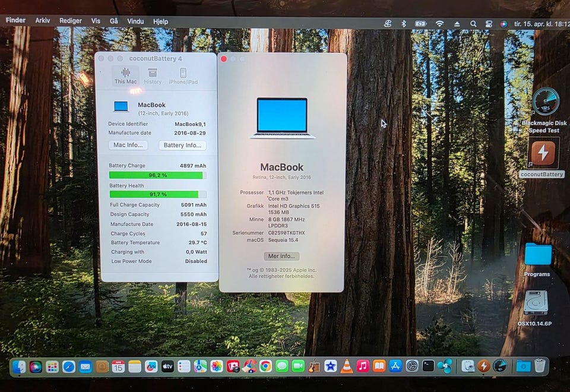
Task: Open Disk Utility from the Dock
Action: point(467,366)
